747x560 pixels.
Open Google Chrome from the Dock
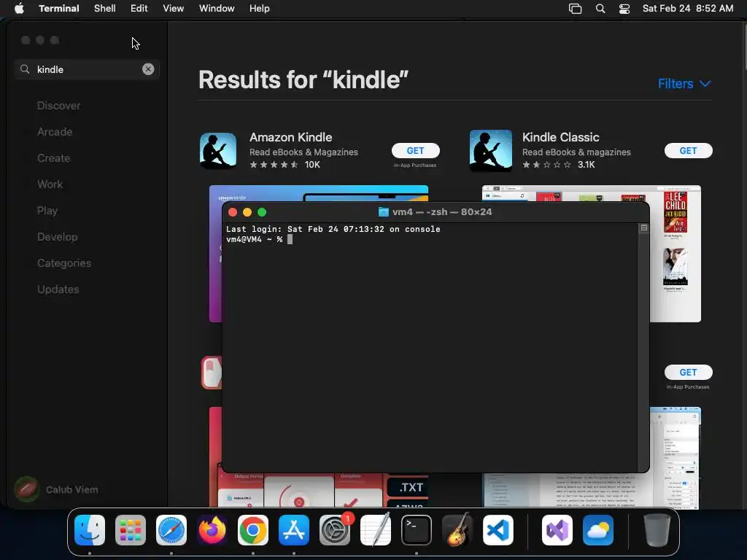(253, 530)
